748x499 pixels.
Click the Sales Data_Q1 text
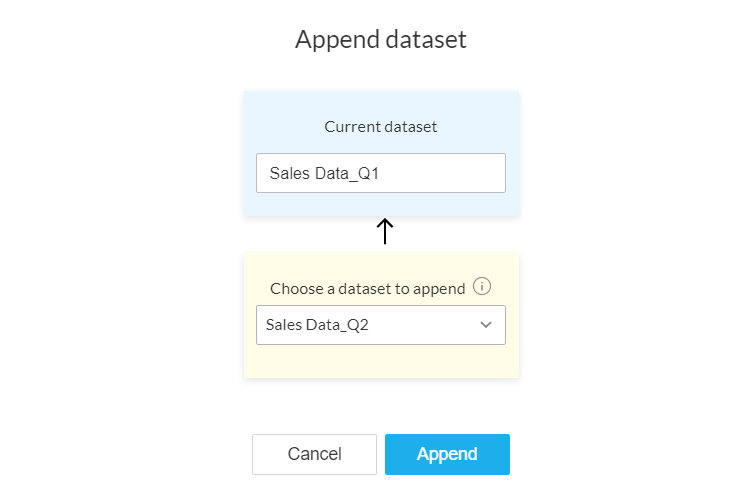323,173
